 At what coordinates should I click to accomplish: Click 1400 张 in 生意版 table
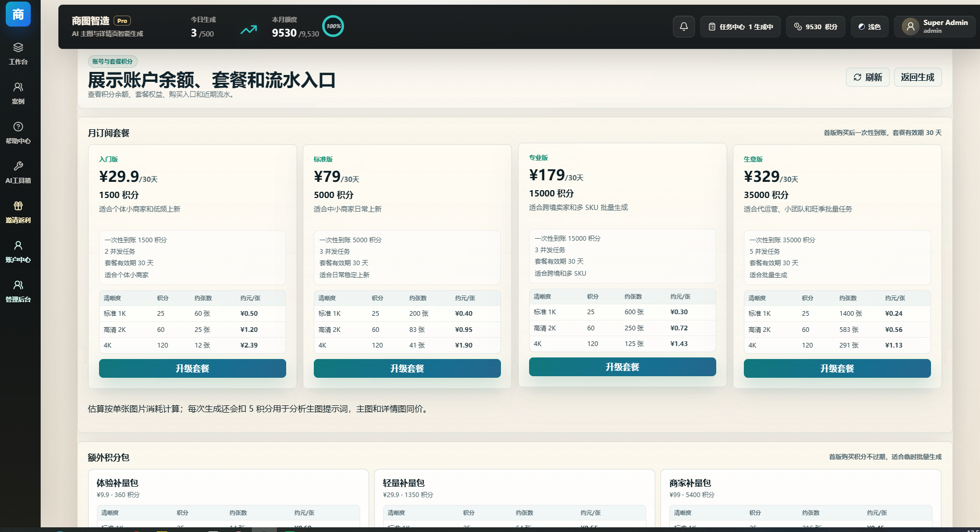(x=851, y=314)
